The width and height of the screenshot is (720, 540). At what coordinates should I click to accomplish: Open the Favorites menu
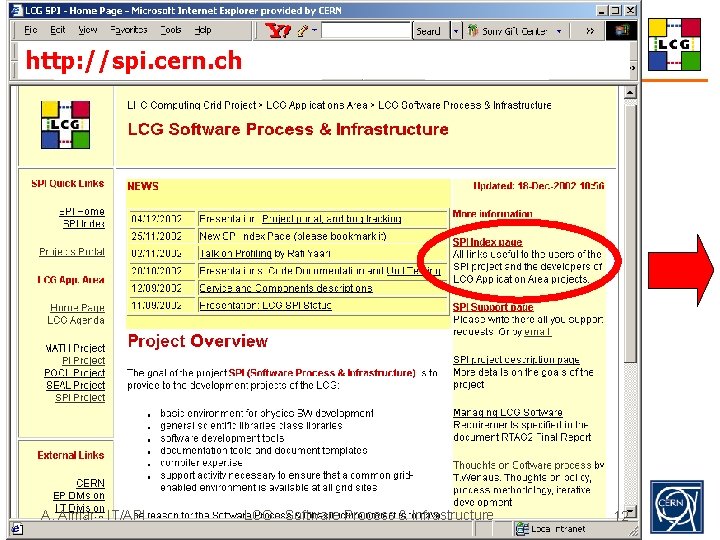(x=129, y=30)
